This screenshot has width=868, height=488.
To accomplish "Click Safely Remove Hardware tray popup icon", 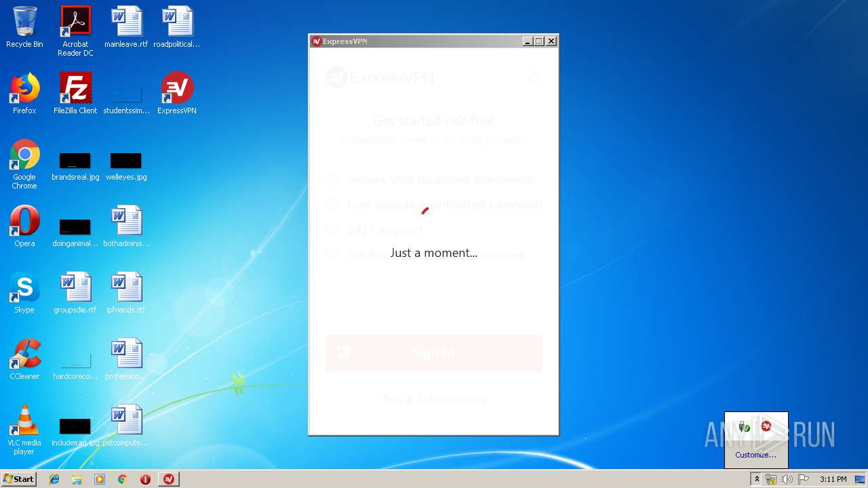I will click(745, 426).
